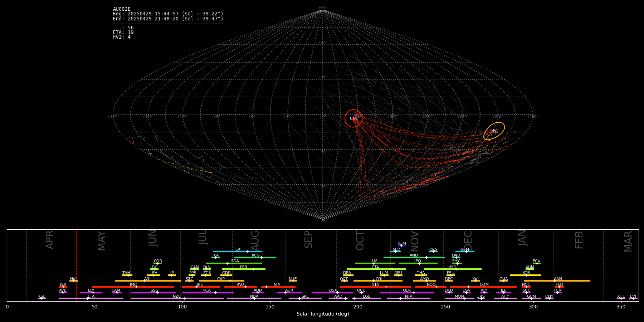Click the MON shower label
The width and height of the screenshot is (644, 322).
[x=459, y=297]
